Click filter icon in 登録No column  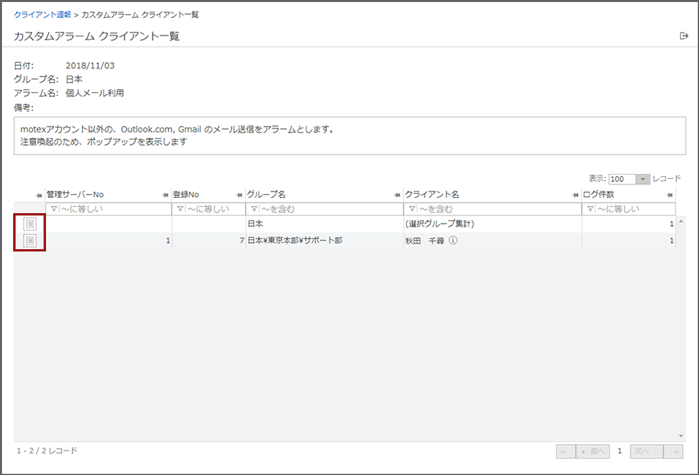point(180,209)
